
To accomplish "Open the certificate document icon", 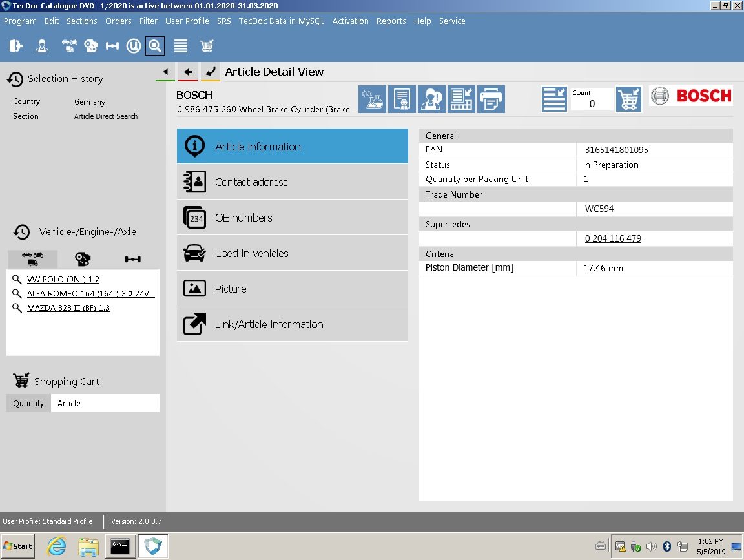I will 402,99.
